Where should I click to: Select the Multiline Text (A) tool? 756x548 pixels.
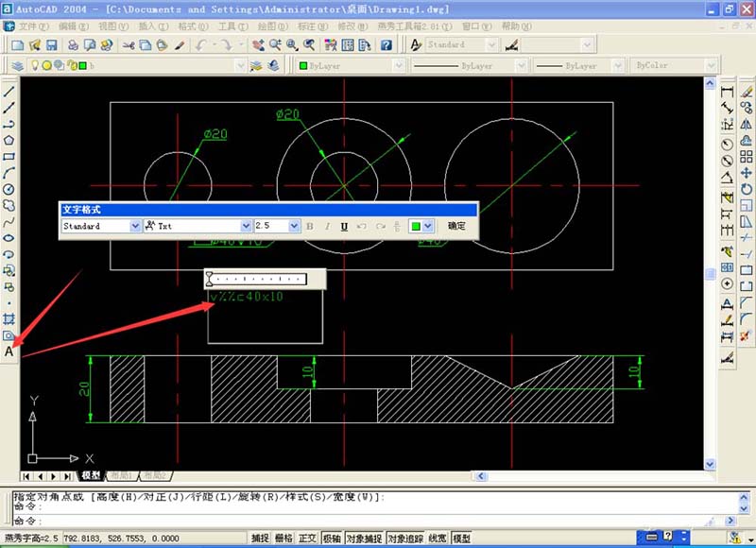coord(9,352)
